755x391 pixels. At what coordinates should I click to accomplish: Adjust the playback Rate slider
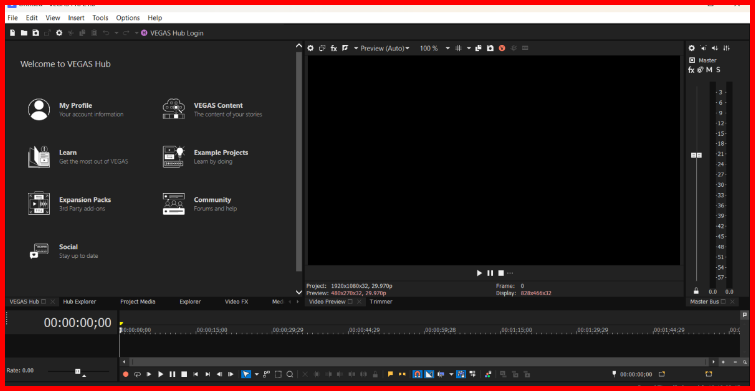click(78, 371)
